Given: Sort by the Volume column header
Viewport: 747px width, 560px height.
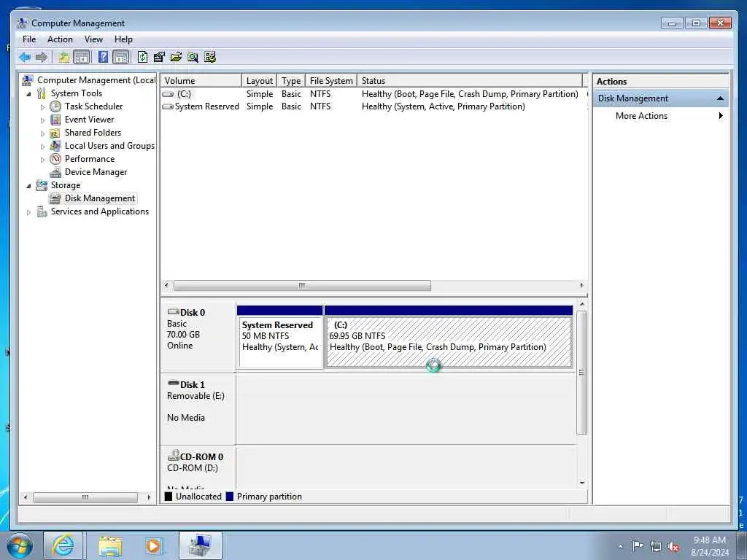Looking at the screenshot, I should click(x=201, y=80).
